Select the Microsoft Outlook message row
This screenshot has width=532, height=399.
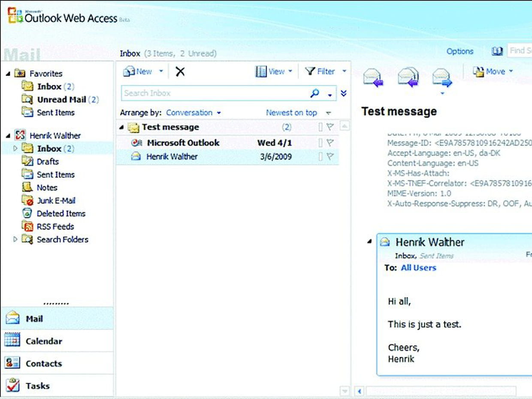pyautogui.click(x=227, y=143)
